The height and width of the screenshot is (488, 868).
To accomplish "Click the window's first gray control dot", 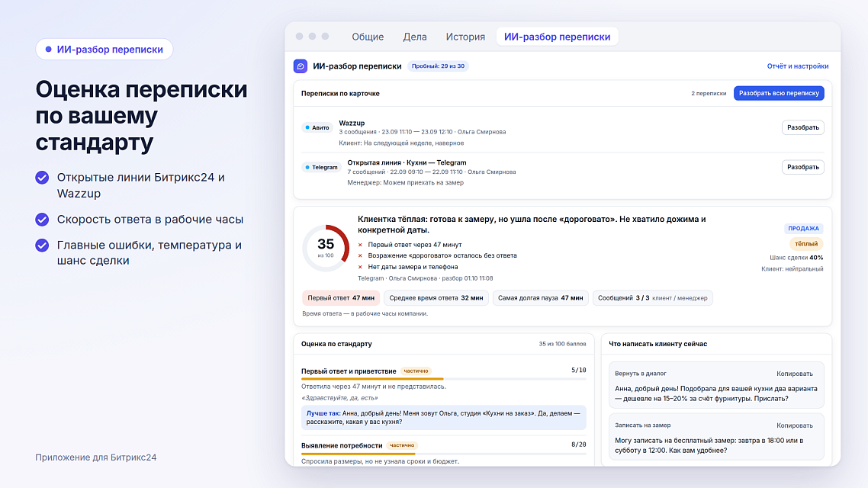I will click(x=300, y=36).
